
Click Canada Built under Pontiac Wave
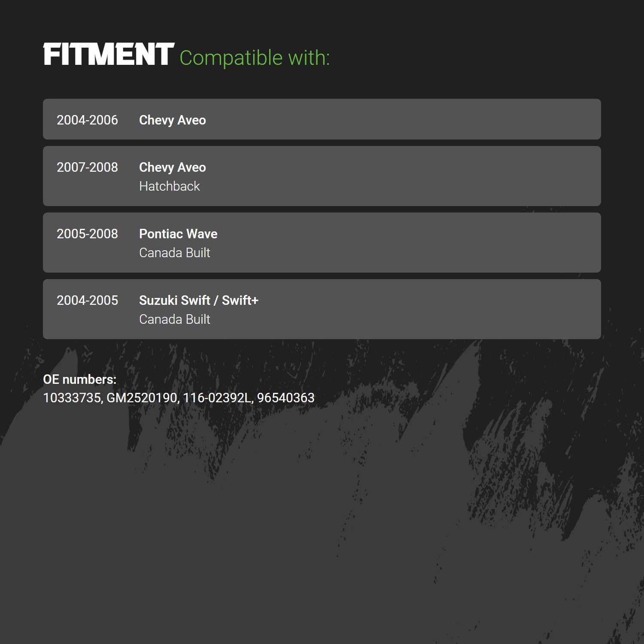[x=175, y=252]
